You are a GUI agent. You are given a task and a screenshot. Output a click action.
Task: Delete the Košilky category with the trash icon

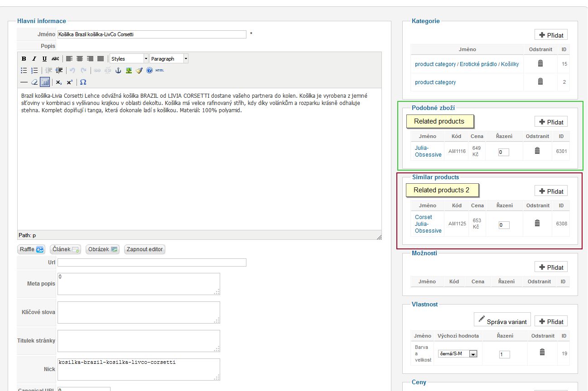[x=540, y=64]
